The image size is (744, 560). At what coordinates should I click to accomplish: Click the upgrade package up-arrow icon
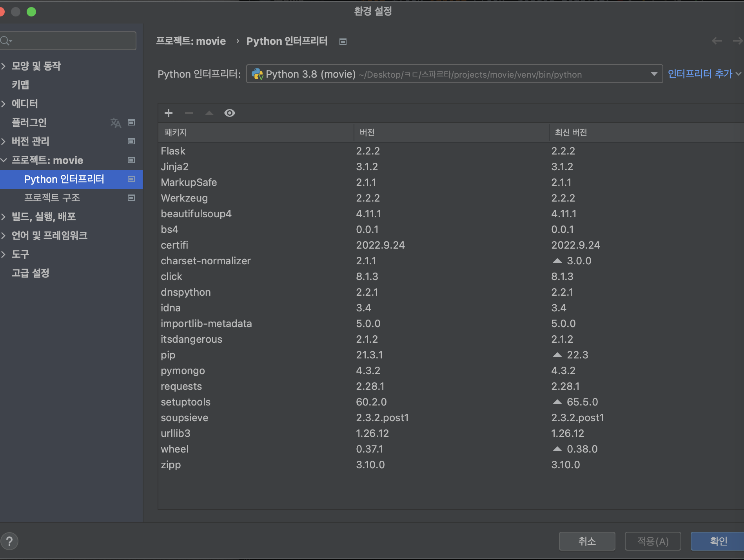click(209, 113)
